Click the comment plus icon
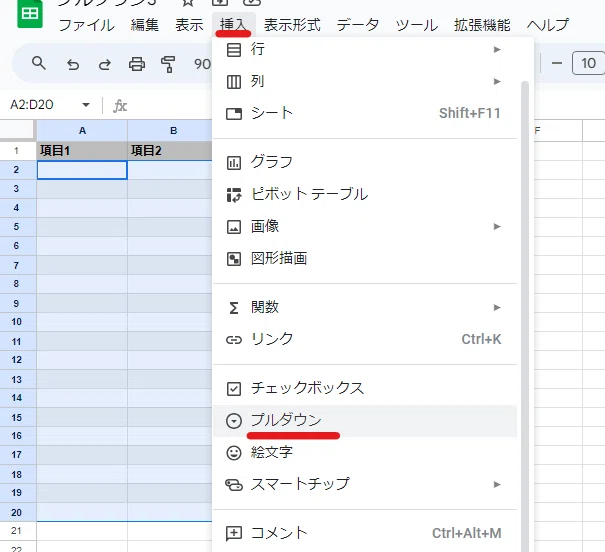 tap(234, 534)
